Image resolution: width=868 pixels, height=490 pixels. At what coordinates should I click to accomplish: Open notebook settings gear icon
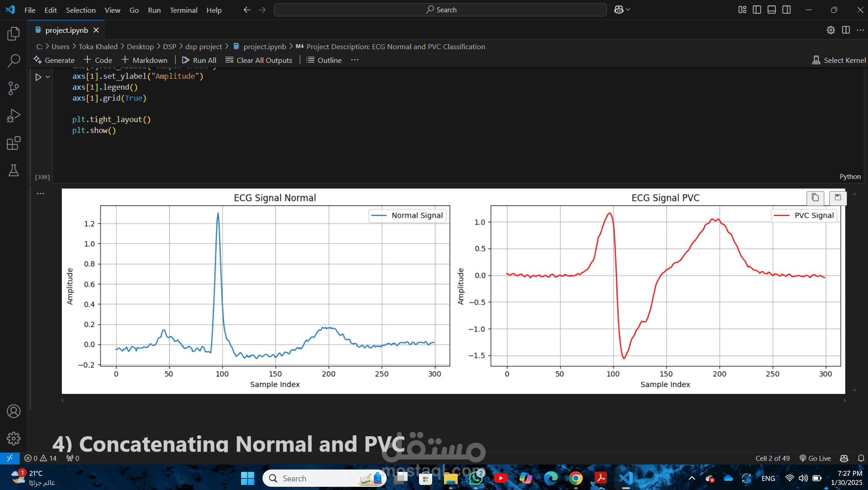pyautogui.click(x=831, y=30)
